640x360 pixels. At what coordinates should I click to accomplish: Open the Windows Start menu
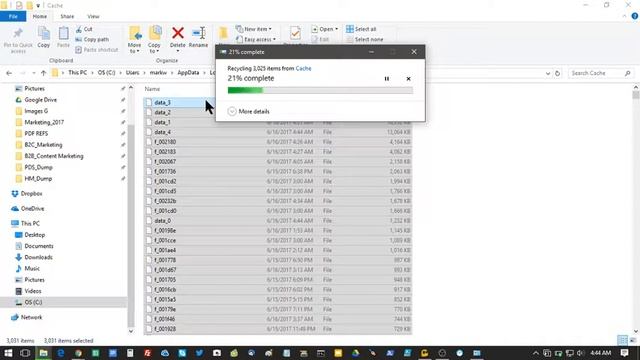pos(8,353)
